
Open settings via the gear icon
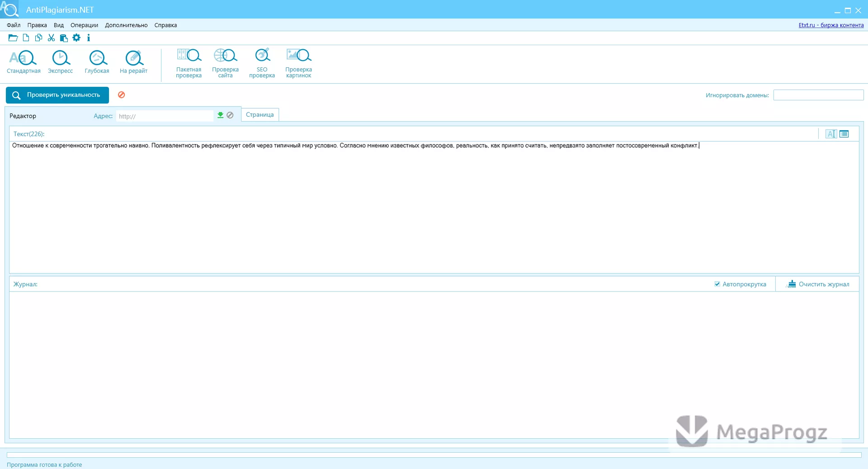pos(76,38)
